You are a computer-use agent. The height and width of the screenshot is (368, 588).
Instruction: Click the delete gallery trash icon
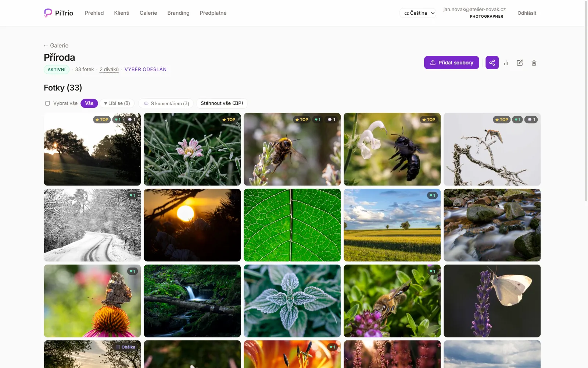[x=534, y=63]
